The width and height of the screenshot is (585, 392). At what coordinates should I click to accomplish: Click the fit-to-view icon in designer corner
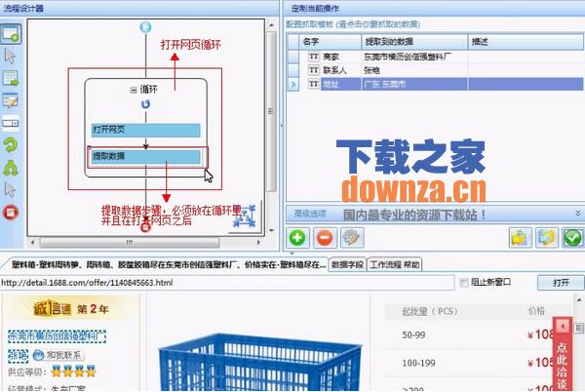point(245,216)
